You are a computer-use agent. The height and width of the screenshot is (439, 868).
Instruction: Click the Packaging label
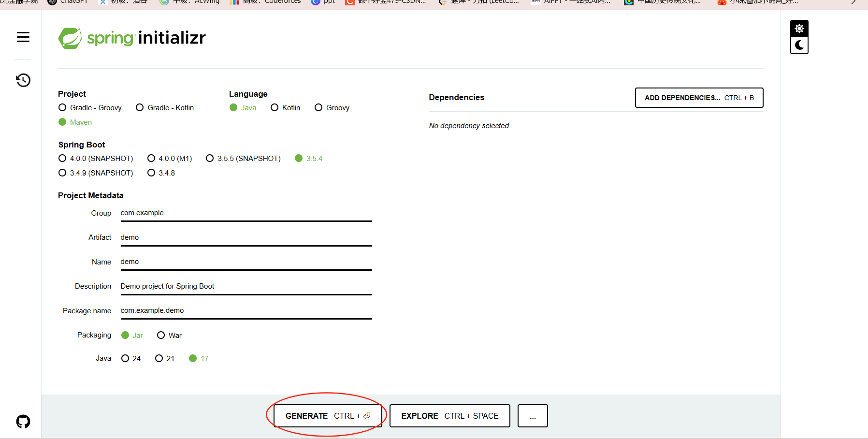coord(94,335)
